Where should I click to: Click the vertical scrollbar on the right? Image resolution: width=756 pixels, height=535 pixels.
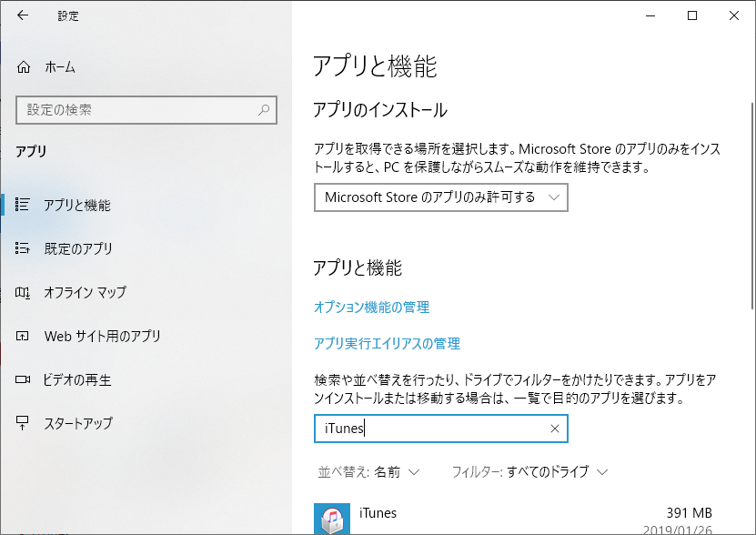(x=752, y=206)
